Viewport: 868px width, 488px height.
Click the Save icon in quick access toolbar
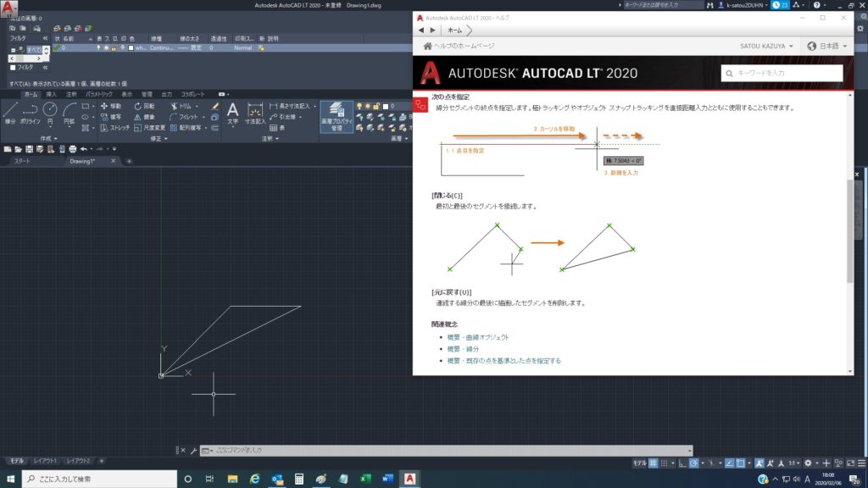[x=30, y=149]
